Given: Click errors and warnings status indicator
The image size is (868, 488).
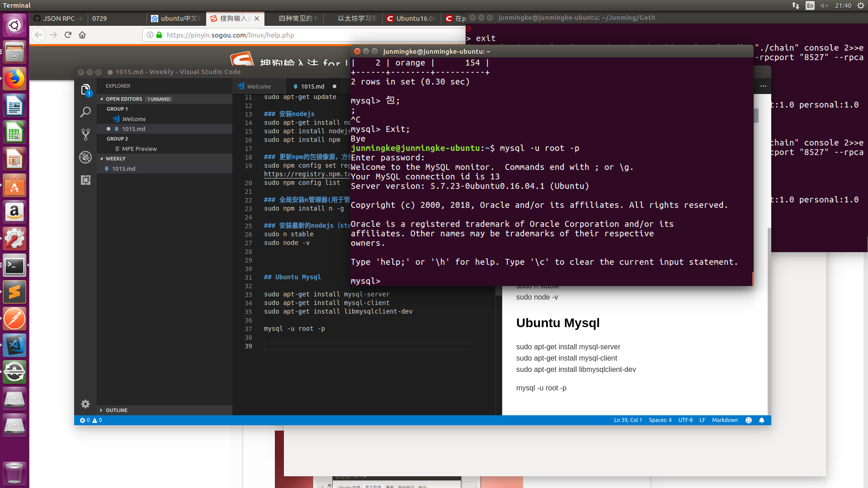Looking at the screenshot, I should pos(91,420).
